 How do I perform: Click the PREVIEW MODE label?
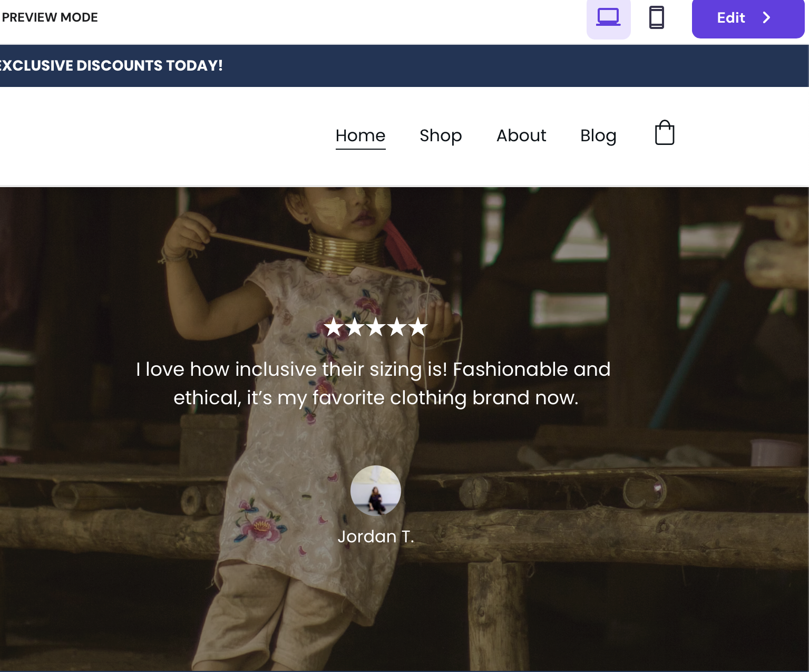point(49,17)
